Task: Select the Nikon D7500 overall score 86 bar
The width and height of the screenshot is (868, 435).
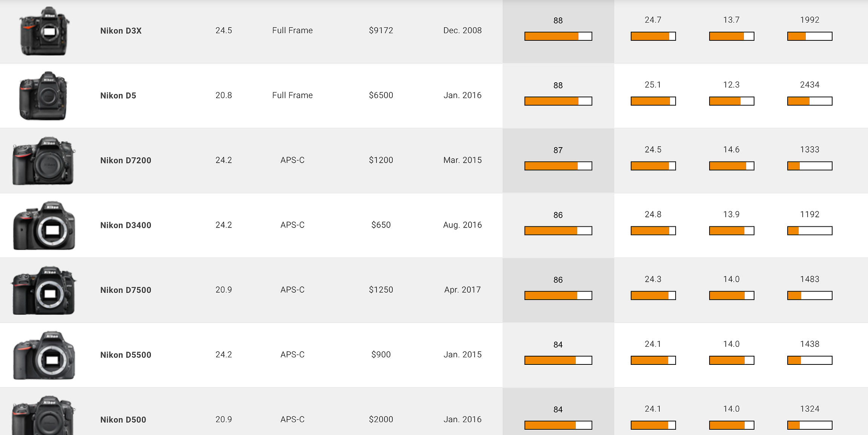Action: pyautogui.click(x=558, y=296)
